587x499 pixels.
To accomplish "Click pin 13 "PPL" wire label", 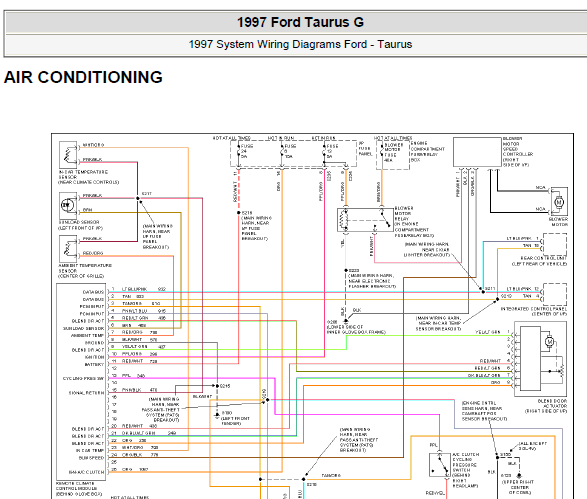I will pyautogui.click(x=126, y=375).
